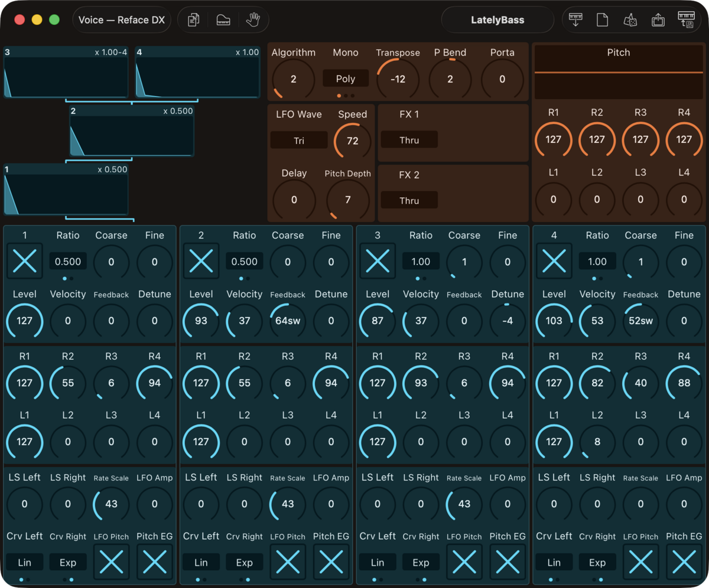Open the Mono Poly selector
This screenshot has width=709, height=588.
point(346,79)
